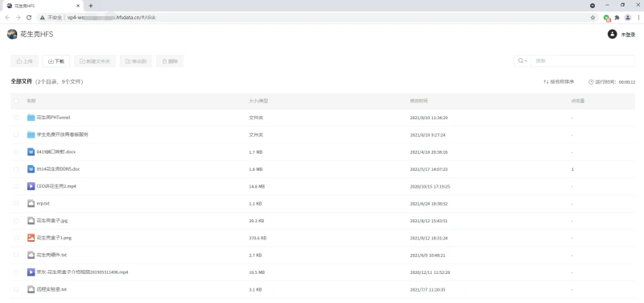Check the 0419端口映射.docx checkbox
This screenshot has width=644, height=303.
(16, 151)
